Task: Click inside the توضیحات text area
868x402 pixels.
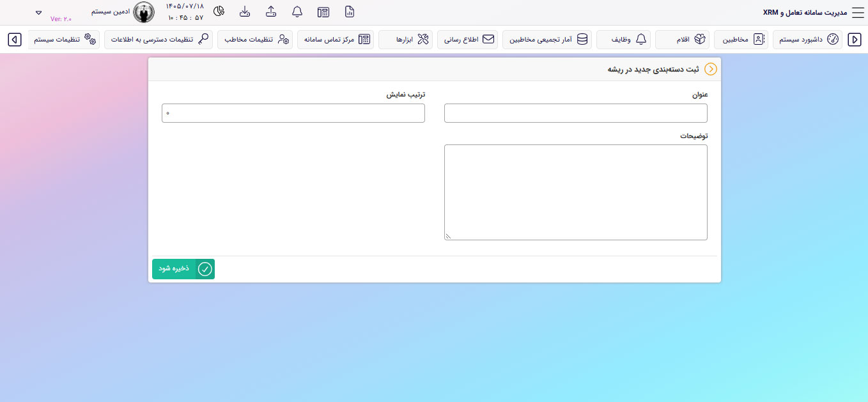Action: tap(576, 192)
